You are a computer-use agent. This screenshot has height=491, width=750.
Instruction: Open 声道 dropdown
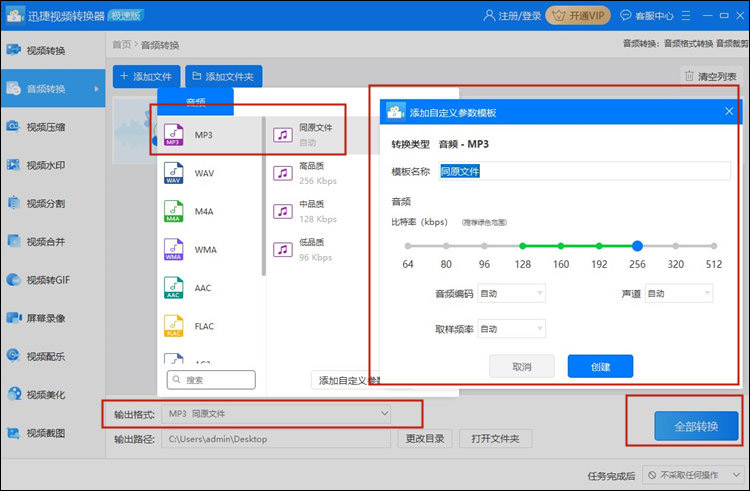click(x=679, y=294)
